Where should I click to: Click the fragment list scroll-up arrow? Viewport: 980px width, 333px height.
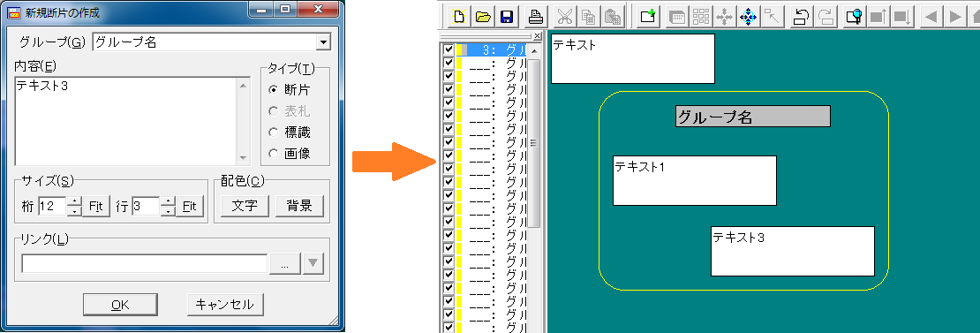pos(535,50)
